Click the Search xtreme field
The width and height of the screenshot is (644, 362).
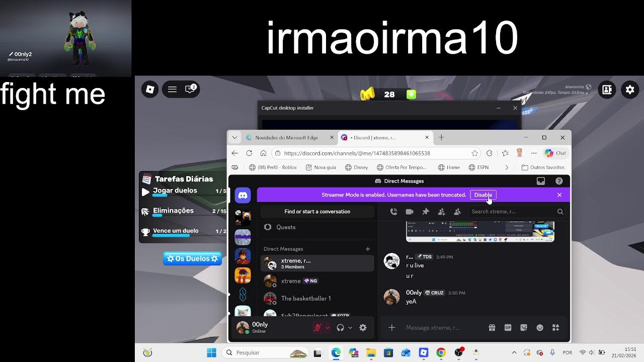click(517, 212)
